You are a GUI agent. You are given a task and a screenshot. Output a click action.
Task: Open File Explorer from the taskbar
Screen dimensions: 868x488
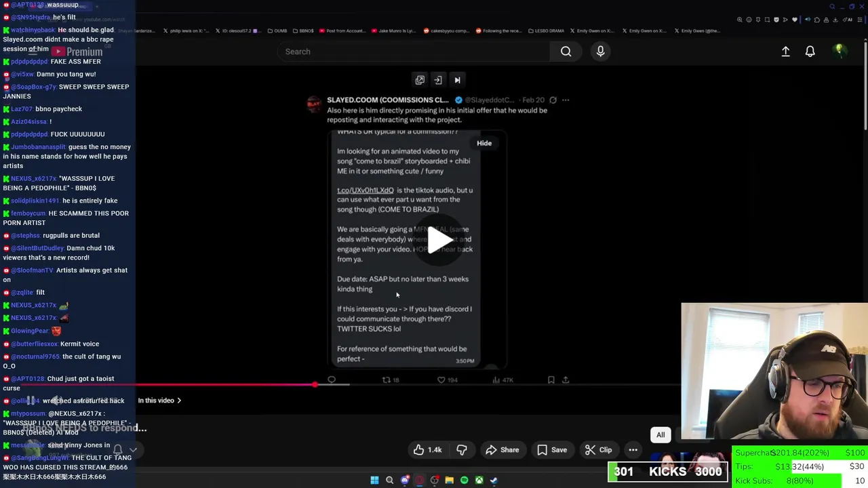(x=449, y=480)
